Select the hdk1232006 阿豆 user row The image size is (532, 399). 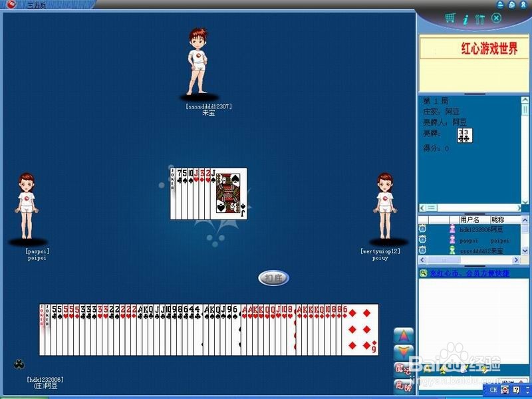469,229
